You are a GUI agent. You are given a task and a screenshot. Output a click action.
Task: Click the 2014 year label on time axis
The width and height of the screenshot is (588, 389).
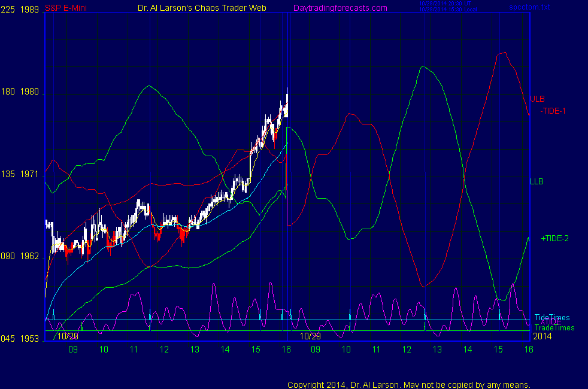click(x=542, y=336)
